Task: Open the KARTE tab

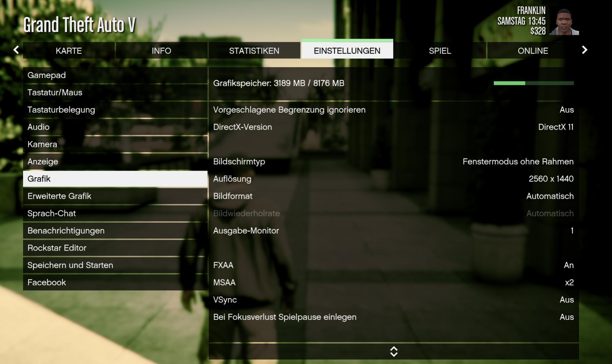Action: [x=69, y=51]
